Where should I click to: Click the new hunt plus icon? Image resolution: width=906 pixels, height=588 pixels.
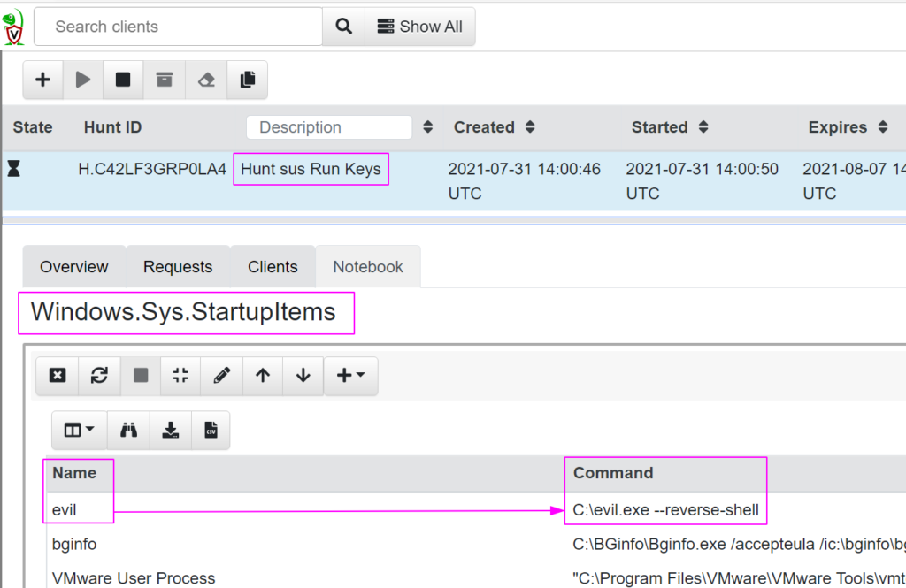pos(42,80)
